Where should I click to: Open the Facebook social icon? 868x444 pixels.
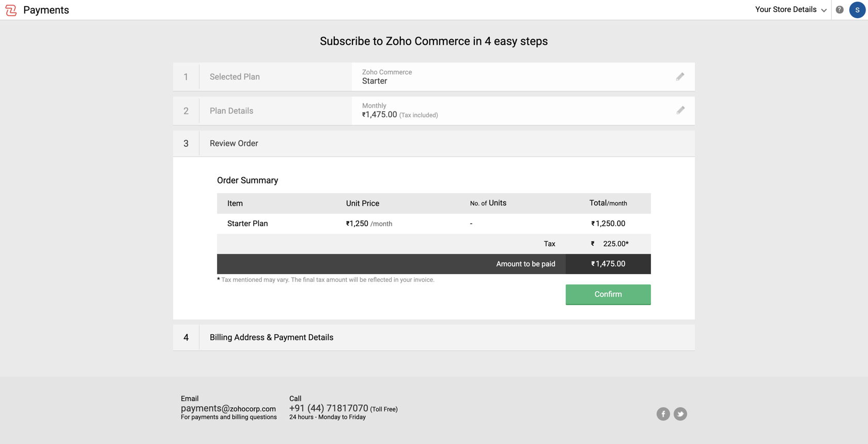663,414
